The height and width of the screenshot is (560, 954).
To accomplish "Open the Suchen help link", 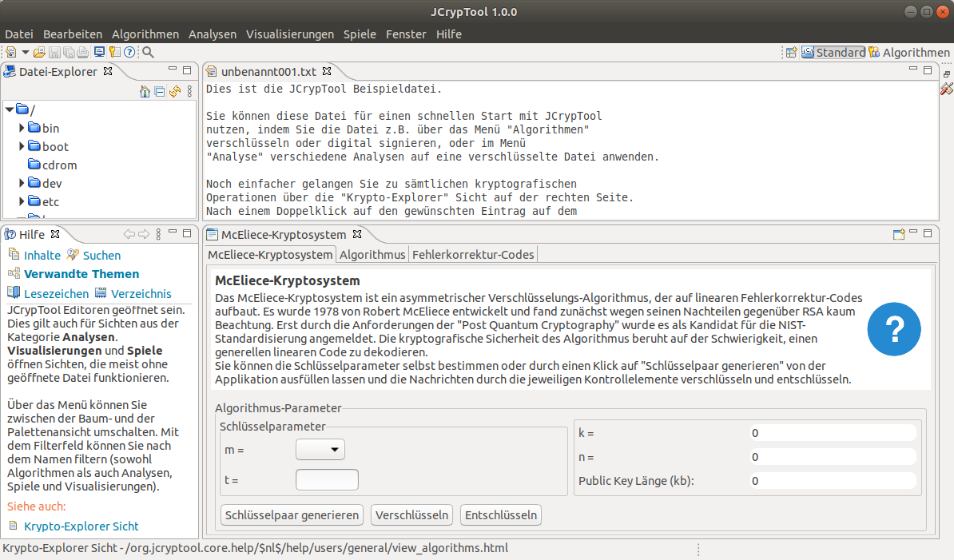I will tap(101, 256).
